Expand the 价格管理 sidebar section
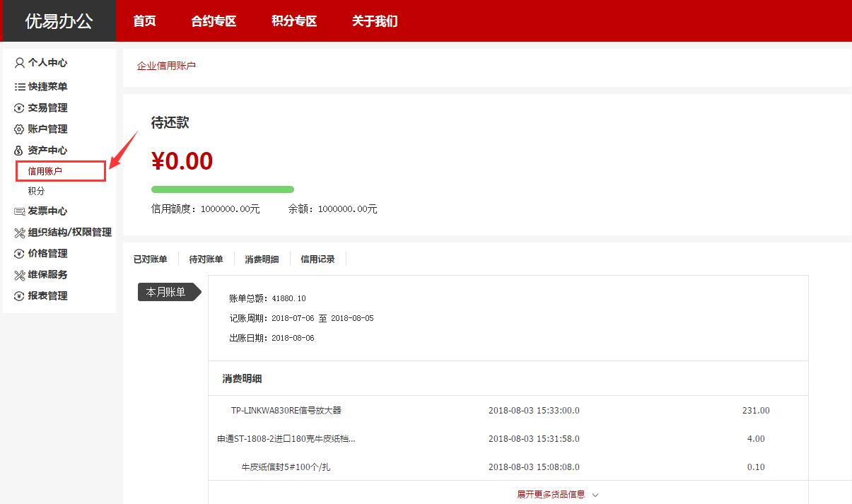The height and width of the screenshot is (504, 852). pyautogui.click(x=47, y=254)
